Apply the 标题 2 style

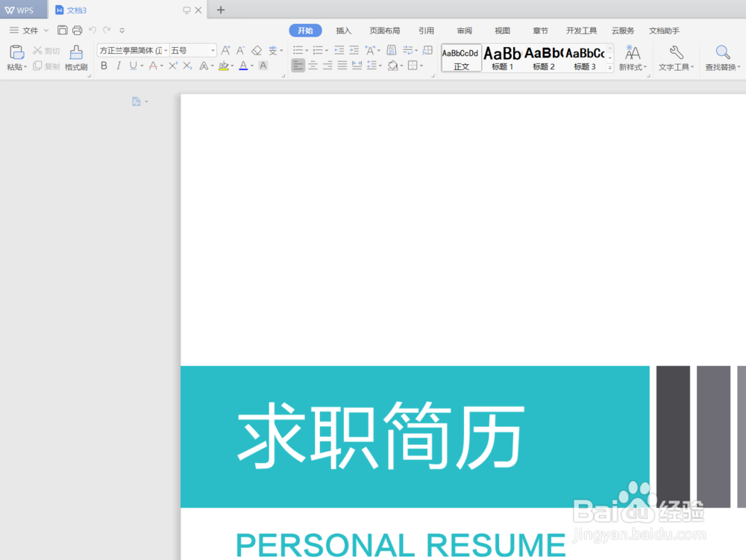click(543, 57)
